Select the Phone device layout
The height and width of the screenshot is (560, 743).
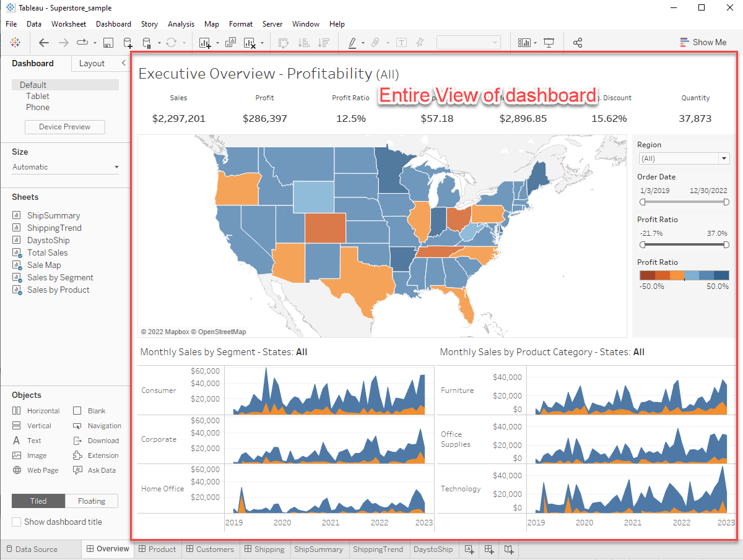[38, 107]
